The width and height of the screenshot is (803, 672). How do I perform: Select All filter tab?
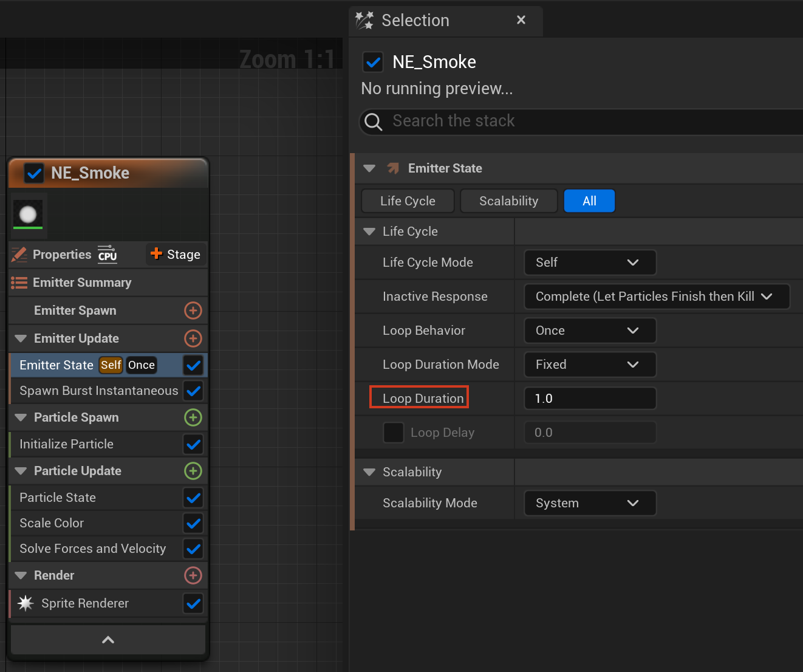589,201
